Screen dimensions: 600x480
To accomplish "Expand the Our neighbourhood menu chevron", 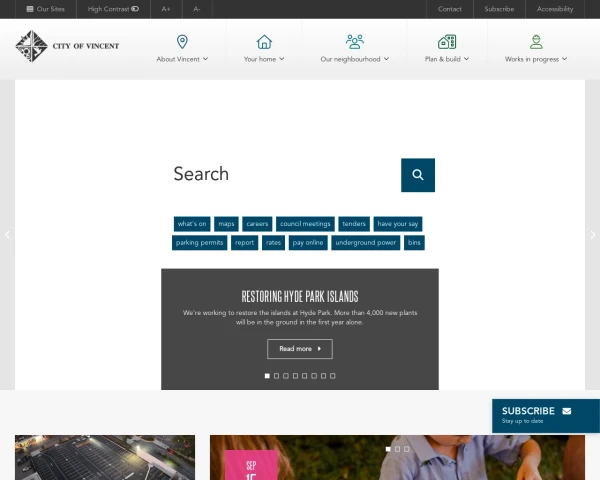I will (x=386, y=59).
